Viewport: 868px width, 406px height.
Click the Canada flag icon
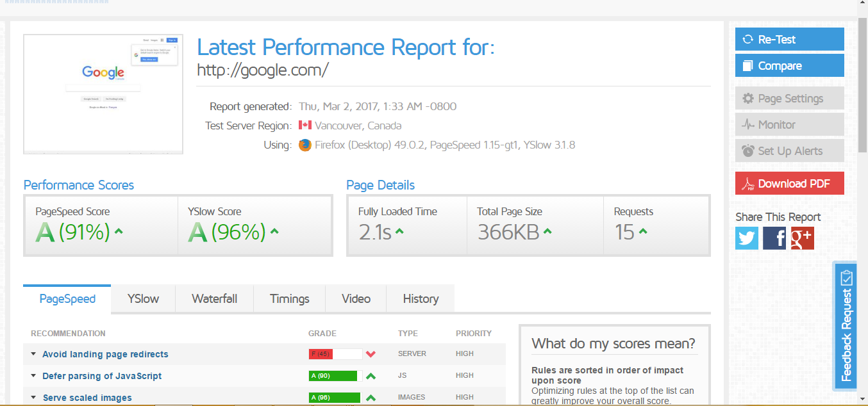click(x=305, y=126)
